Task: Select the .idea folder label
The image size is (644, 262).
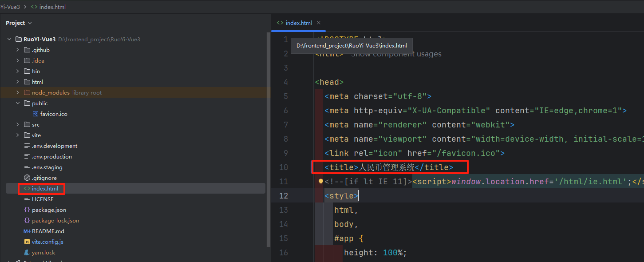Action: (x=38, y=61)
